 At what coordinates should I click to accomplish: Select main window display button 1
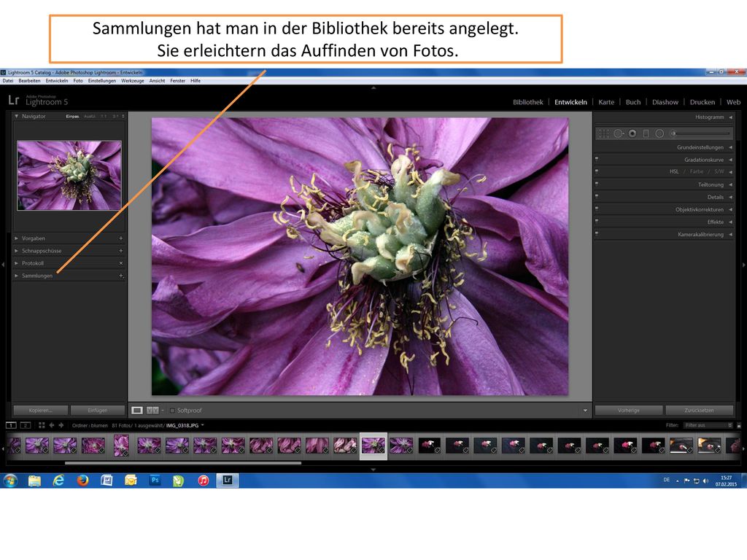pyautogui.click(x=11, y=425)
